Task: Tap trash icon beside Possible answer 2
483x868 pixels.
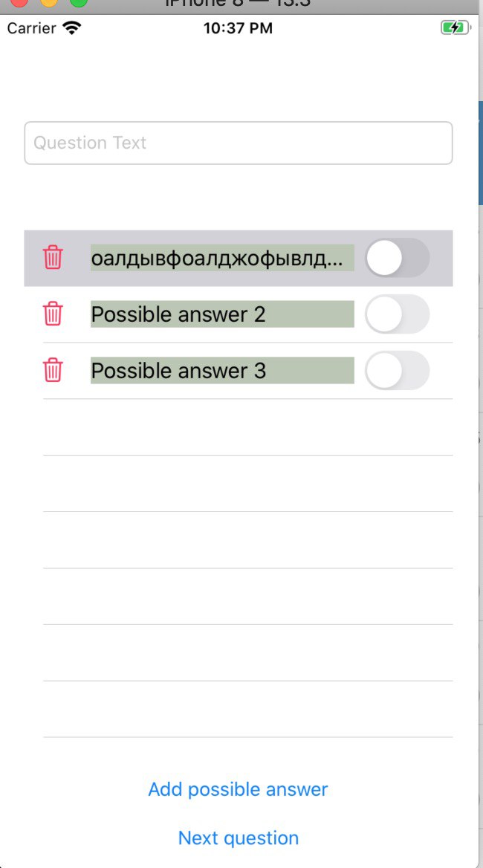Action: point(53,314)
